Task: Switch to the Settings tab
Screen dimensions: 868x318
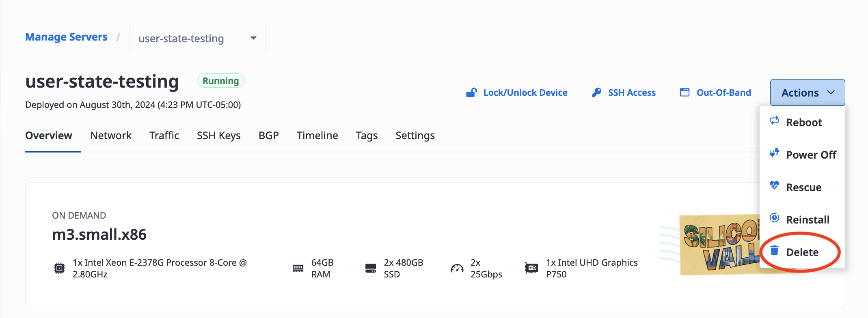Action: tap(415, 135)
